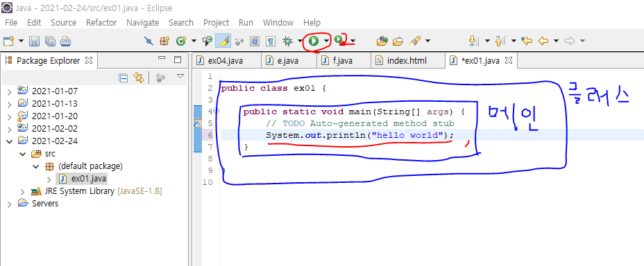Screen dimensions: 644x266
Task: Open the Window menu
Action: pyautogui.click(x=278, y=23)
